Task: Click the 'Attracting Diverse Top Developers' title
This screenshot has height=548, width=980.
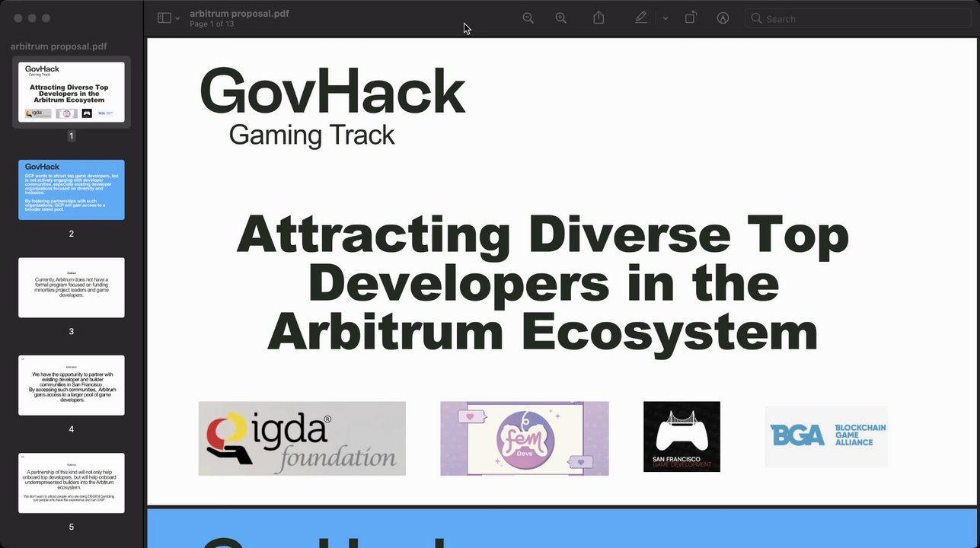Action: pyautogui.click(x=542, y=282)
